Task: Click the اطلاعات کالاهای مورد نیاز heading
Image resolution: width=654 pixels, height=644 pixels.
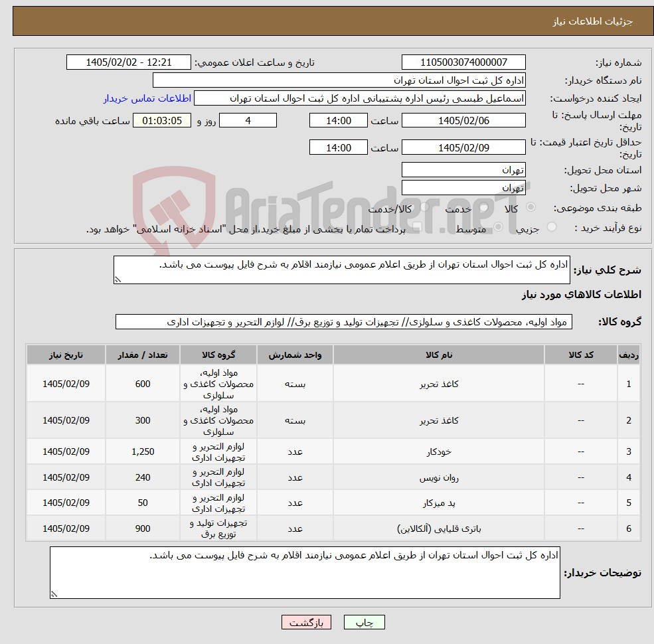Action: [x=582, y=295]
